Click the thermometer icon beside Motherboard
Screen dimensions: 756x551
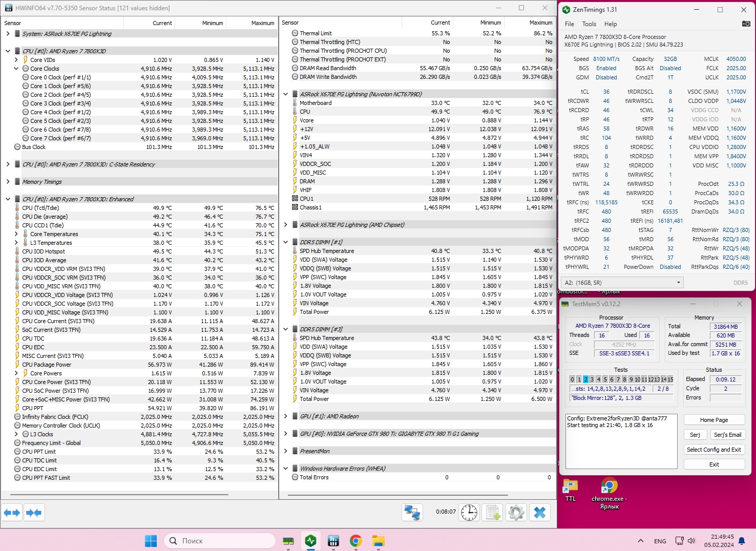coord(295,103)
